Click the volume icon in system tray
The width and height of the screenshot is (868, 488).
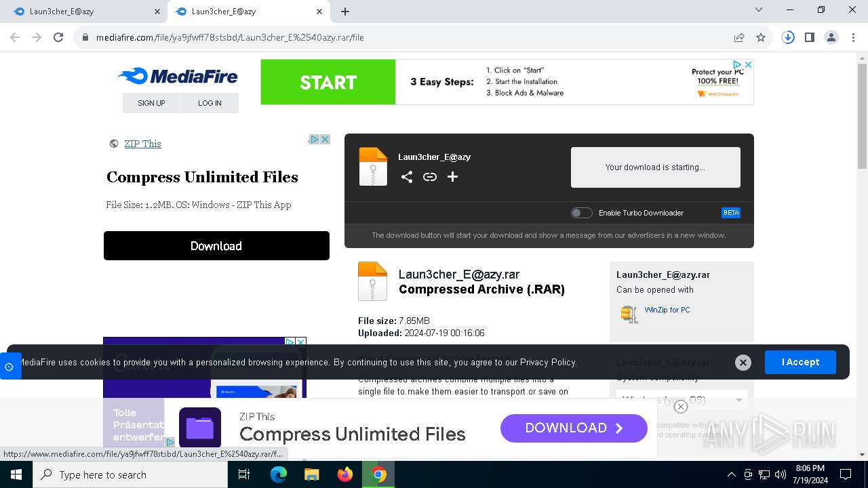[x=781, y=474]
